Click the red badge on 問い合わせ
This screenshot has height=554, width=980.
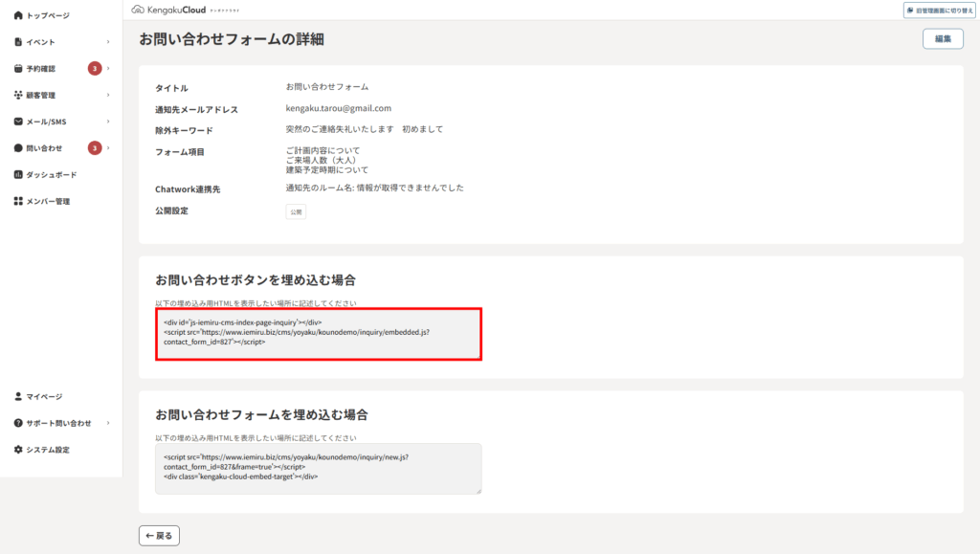[x=95, y=148]
